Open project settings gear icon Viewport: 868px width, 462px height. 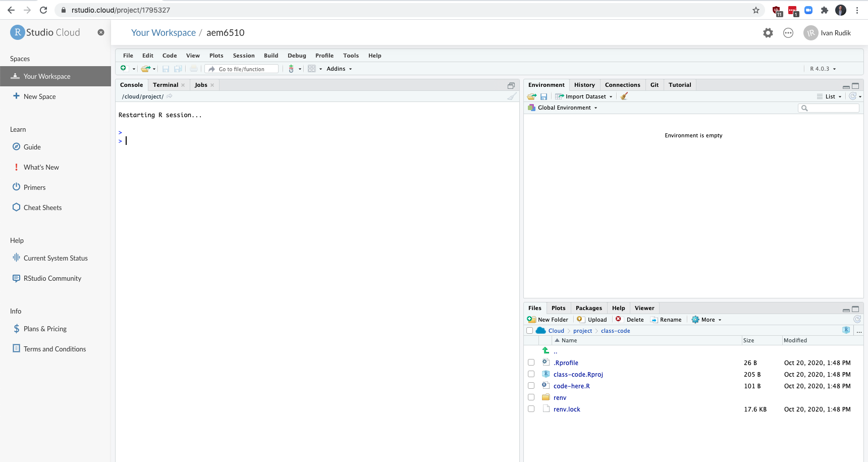768,33
